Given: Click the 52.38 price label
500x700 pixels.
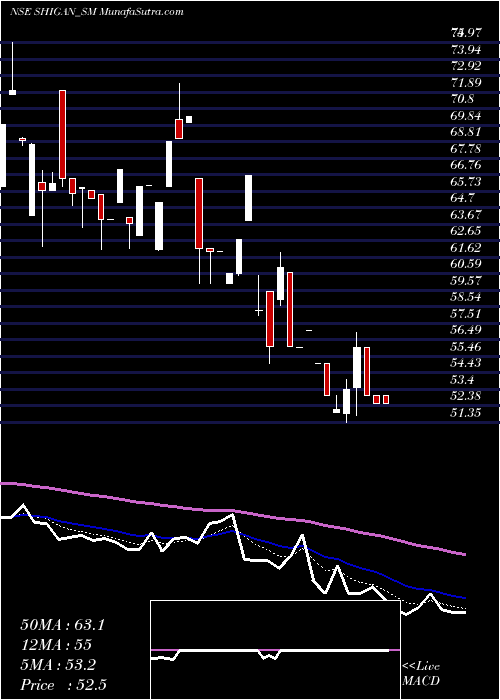Looking at the screenshot, I should pos(466,396).
